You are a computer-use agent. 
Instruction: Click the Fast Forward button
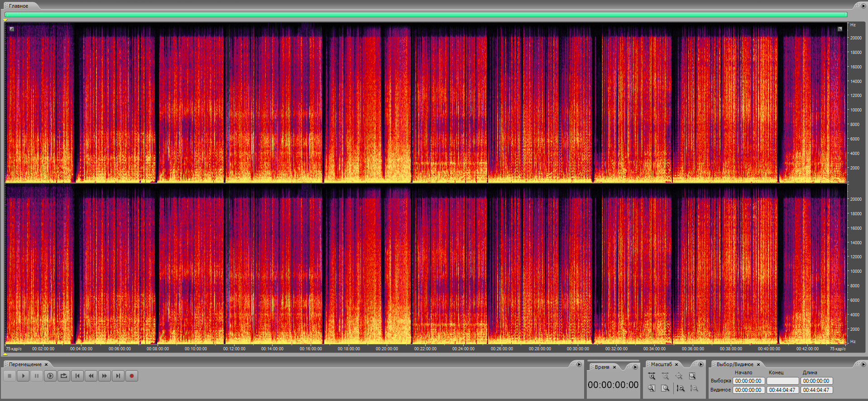coord(105,376)
